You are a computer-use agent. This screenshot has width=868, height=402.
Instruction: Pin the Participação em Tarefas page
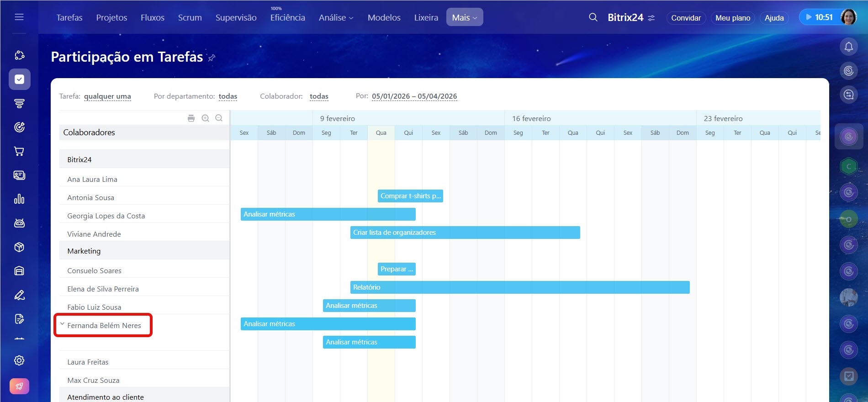[x=212, y=58]
